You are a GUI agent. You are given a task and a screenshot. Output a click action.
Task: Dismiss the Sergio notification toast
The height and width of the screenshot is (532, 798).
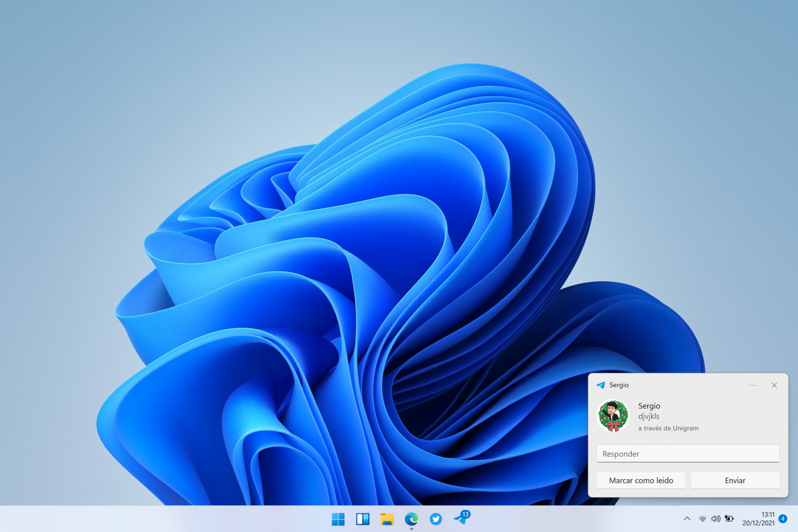click(774, 385)
